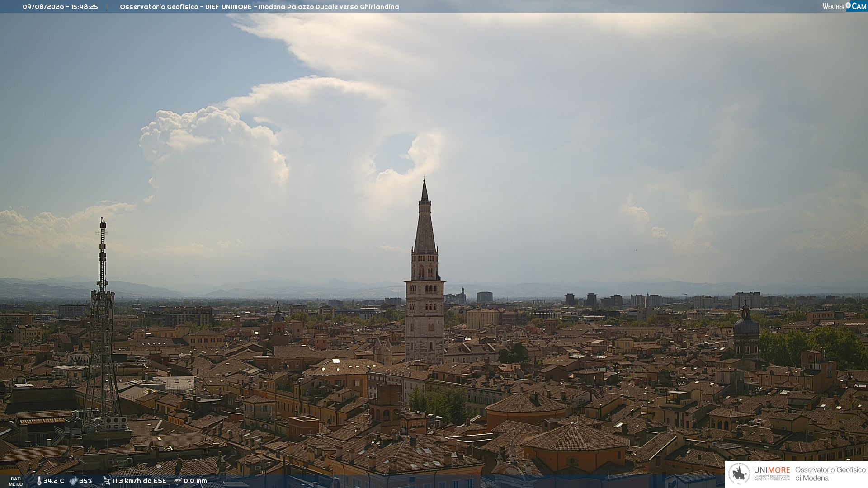Screen dimensions: 868x488
Task: Select the "34.2 C" temperature reading
Action: tap(54, 481)
